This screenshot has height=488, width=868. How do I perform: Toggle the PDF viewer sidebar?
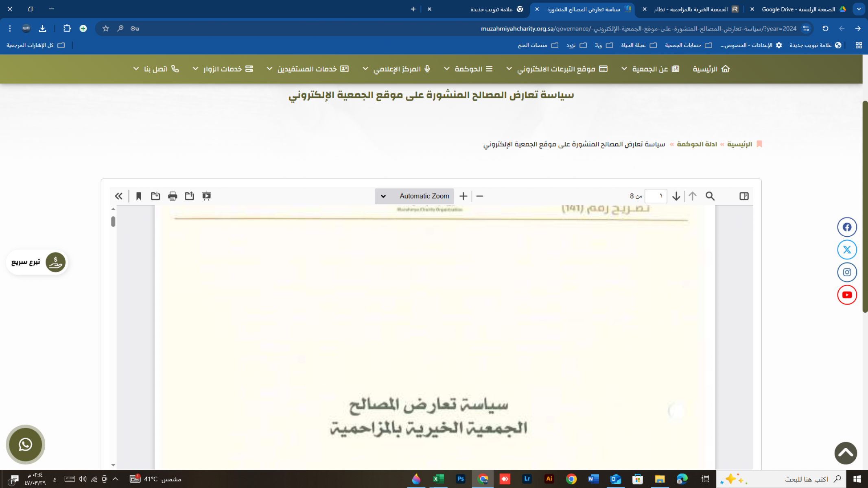tap(743, 196)
